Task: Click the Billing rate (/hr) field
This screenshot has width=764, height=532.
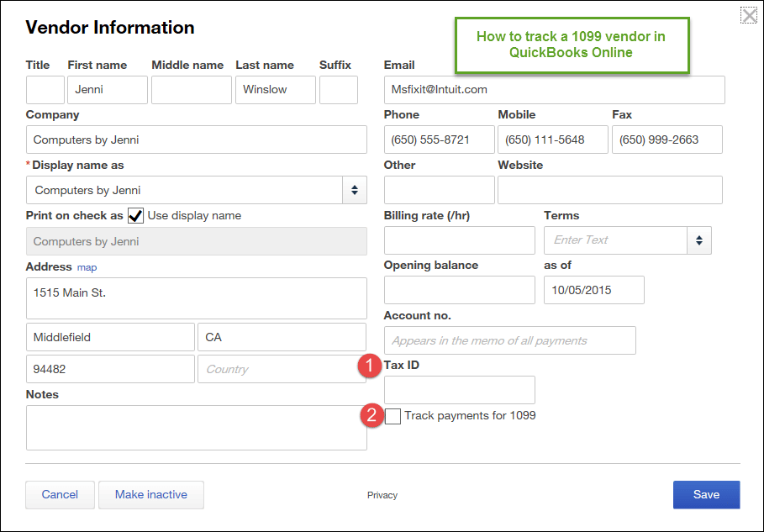Action: click(x=459, y=240)
